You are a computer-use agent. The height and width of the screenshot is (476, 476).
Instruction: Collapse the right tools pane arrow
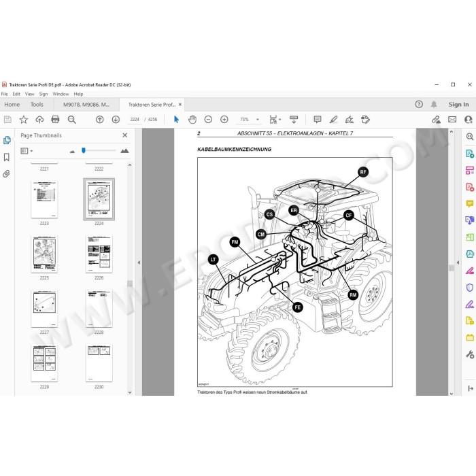(458, 262)
